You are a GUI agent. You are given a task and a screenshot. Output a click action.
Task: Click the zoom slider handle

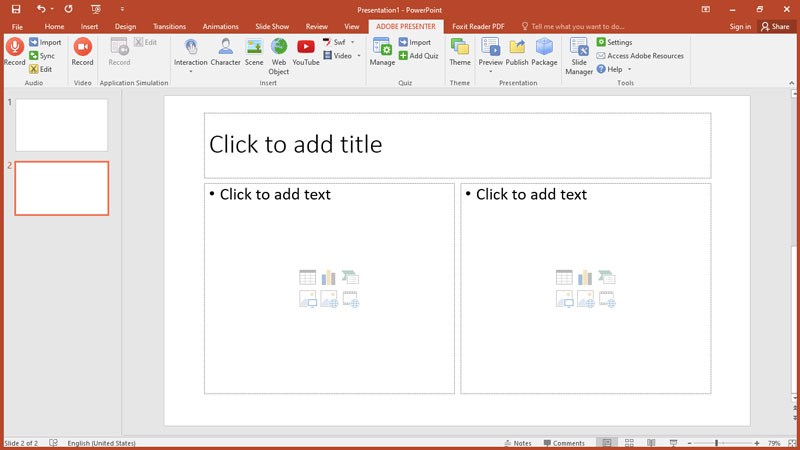coord(716,443)
